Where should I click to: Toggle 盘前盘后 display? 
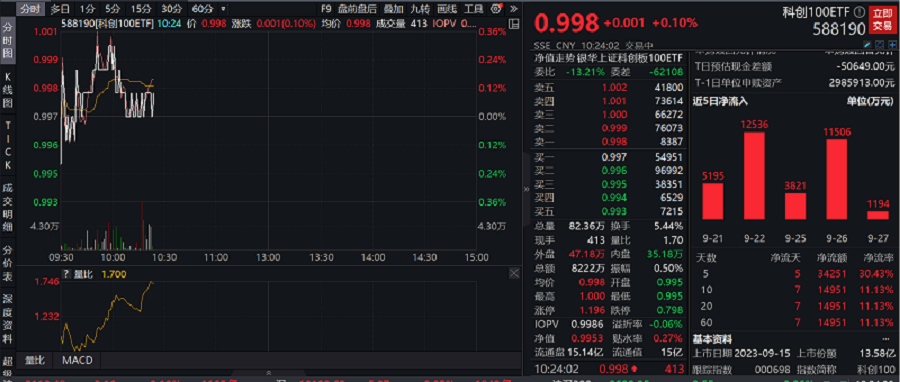coord(357,9)
